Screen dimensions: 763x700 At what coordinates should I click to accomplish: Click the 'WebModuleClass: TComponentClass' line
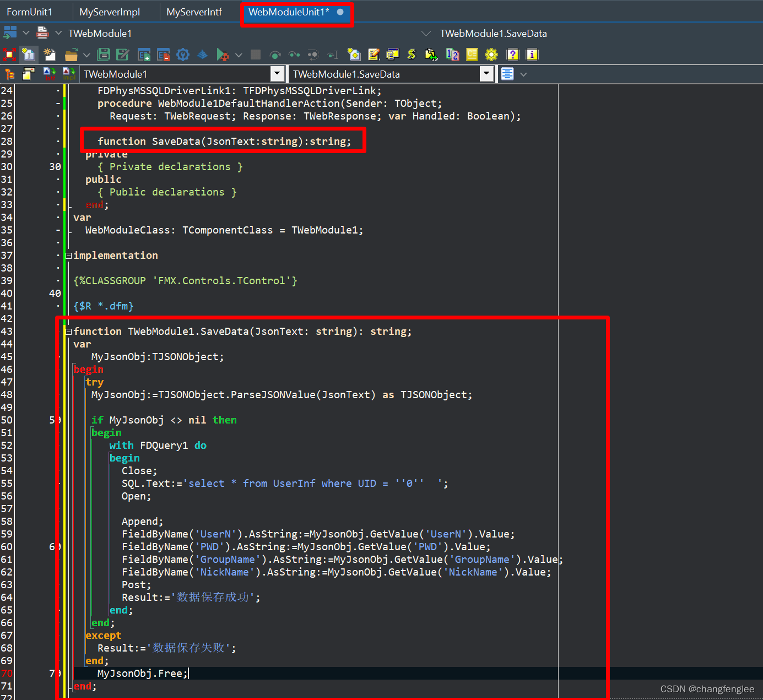pyautogui.click(x=224, y=230)
